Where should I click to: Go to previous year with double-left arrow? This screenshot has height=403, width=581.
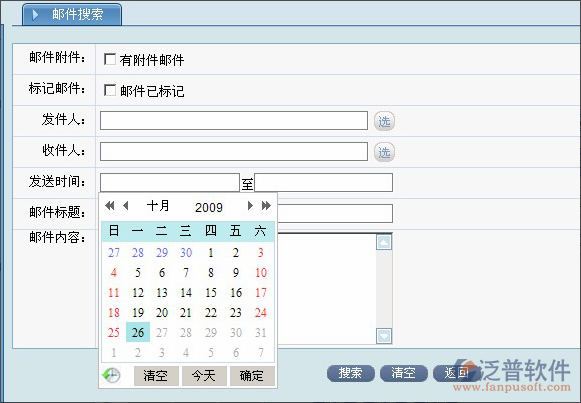pos(110,206)
